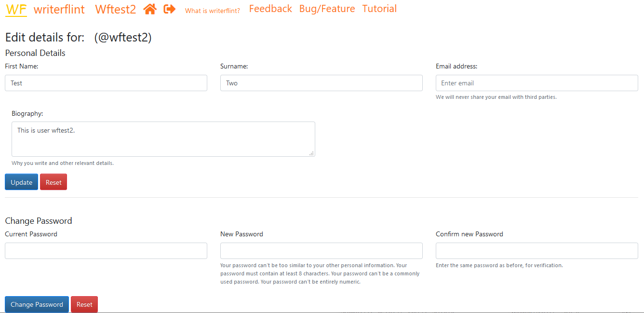Click the WF logo icon
Image resolution: width=644 pixels, height=313 pixels.
[16, 9]
